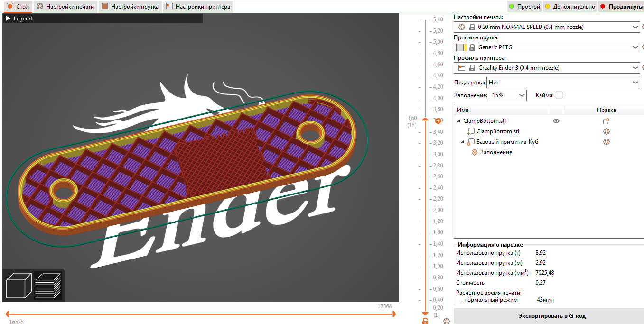Click the modifier cube icon of Базовый примитив-Куб
The width and height of the screenshot is (644, 324).
471,142
